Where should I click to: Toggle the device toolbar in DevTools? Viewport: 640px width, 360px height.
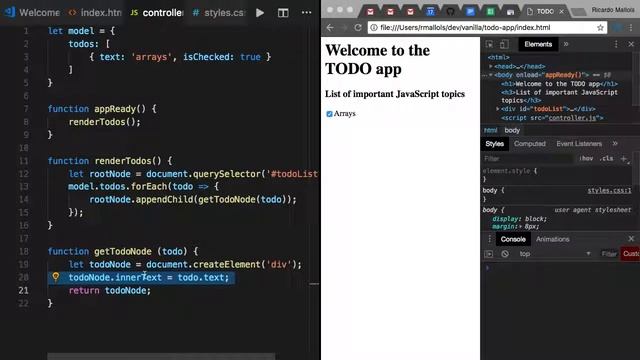click(504, 44)
